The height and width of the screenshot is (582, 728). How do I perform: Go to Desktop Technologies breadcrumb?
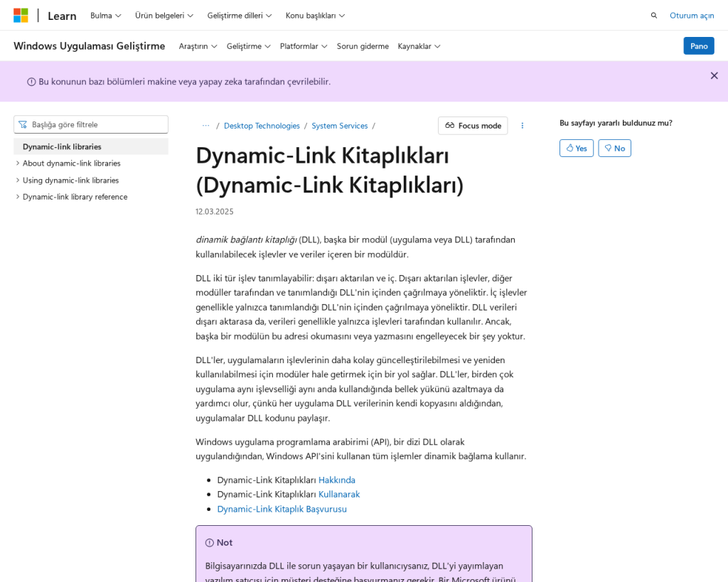(262, 126)
